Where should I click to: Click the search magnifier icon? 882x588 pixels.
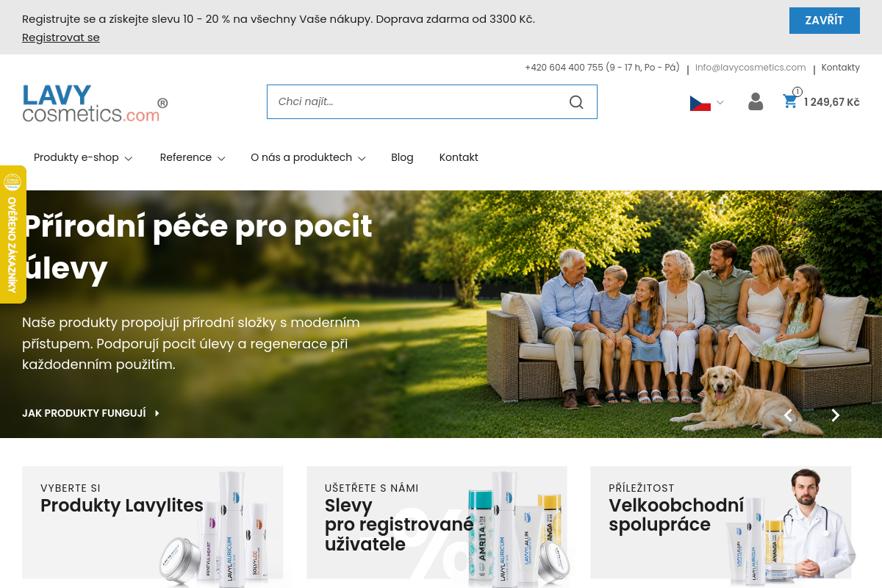[576, 102]
